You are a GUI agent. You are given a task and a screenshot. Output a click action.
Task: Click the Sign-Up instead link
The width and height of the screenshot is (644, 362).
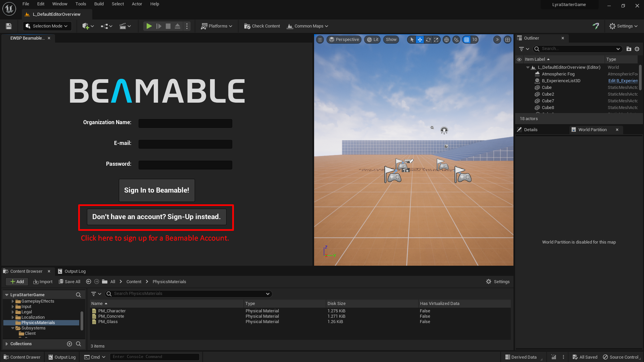tap(156, 217)
